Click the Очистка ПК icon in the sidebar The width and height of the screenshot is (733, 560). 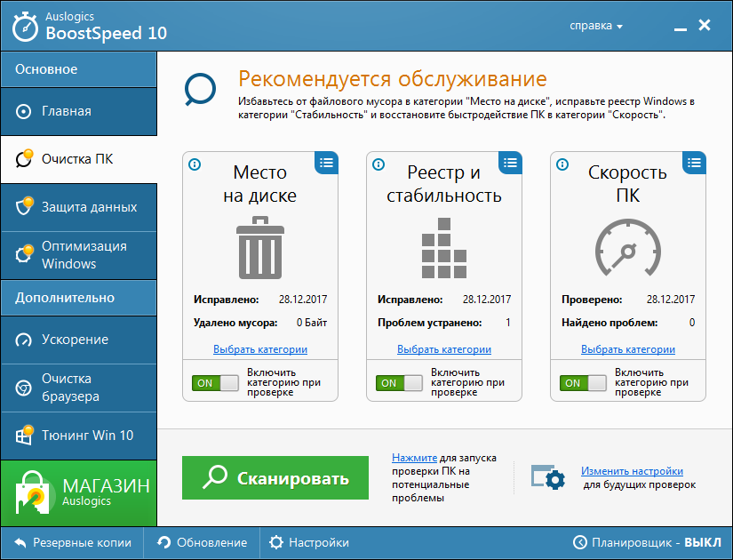(x=24, y=158)
